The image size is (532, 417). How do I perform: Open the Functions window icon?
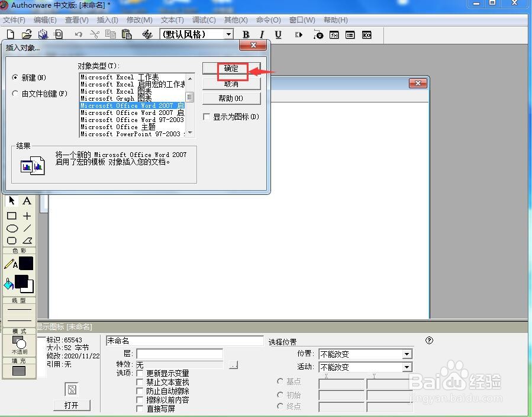click(x=334, y=34)
